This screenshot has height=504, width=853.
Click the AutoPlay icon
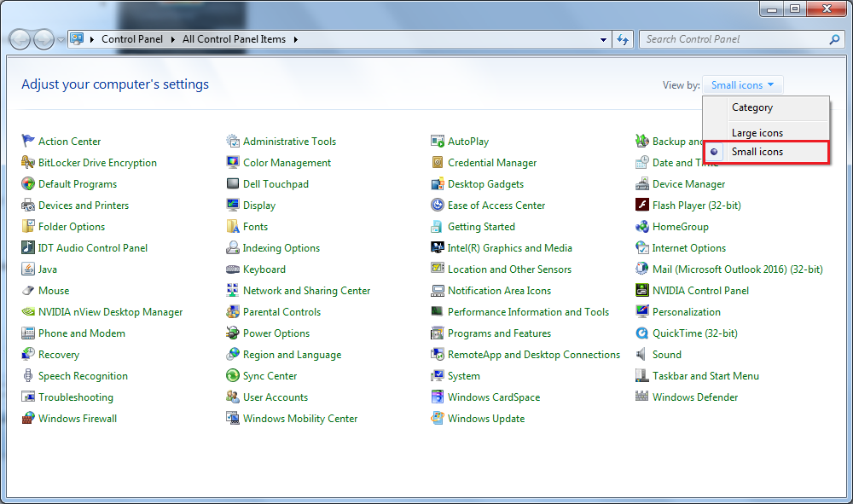pos(438,141)
